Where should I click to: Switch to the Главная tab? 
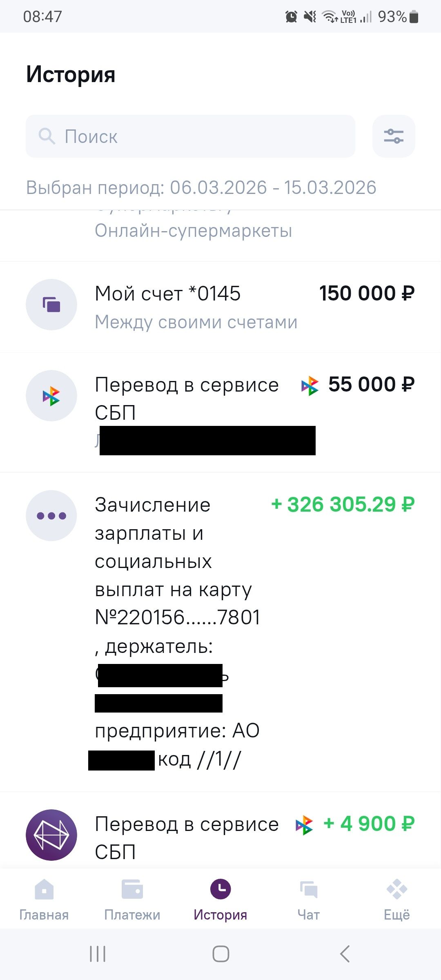click(44, 898)
